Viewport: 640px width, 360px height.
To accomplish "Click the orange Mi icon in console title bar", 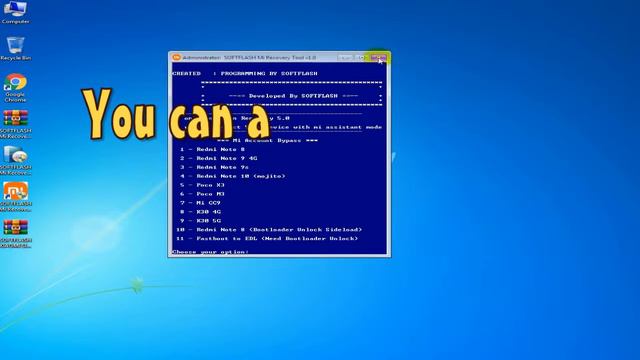I will (x=176, y=58).
